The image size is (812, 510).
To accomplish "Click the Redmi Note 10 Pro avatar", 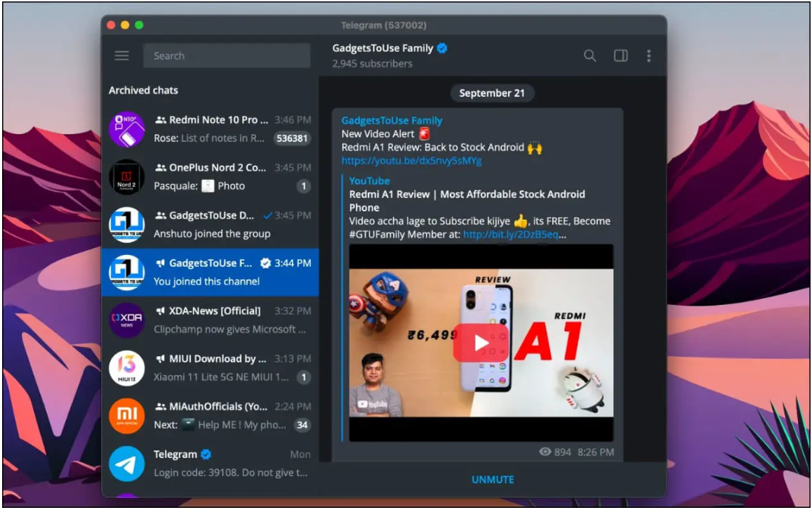I will [x=127, y=129].
